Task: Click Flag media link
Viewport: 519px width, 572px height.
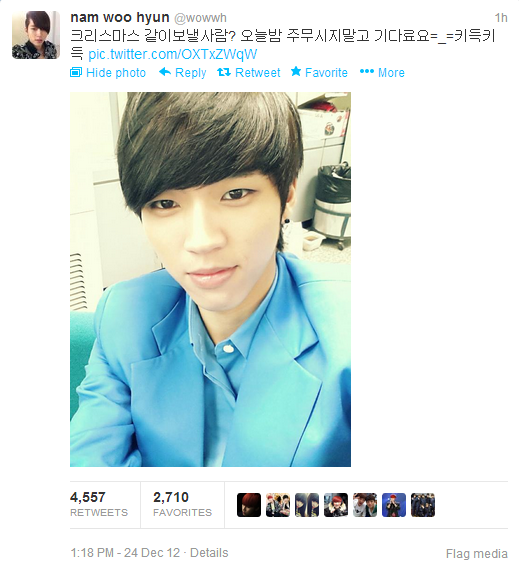Action: click(x=476, y=554)
